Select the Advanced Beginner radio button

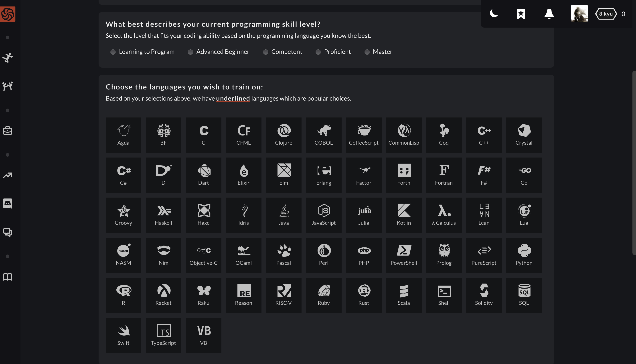tap(190, 52)
